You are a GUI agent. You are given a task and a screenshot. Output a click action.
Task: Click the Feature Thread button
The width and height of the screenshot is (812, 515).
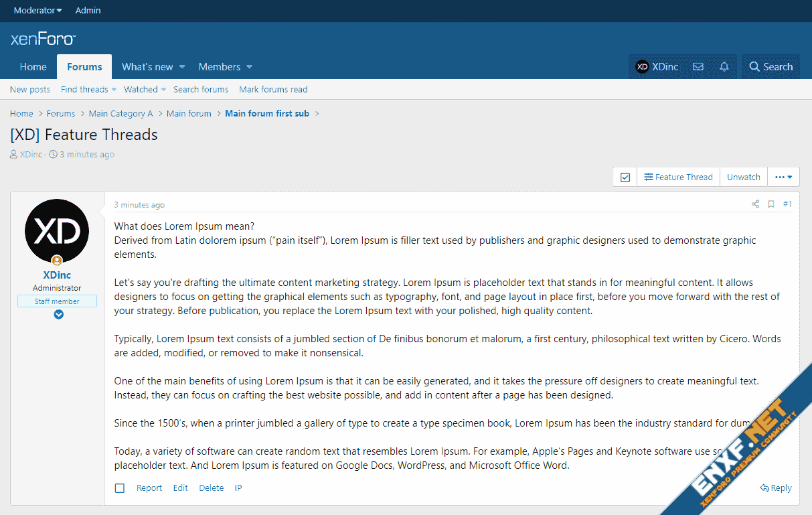point(678,177)
